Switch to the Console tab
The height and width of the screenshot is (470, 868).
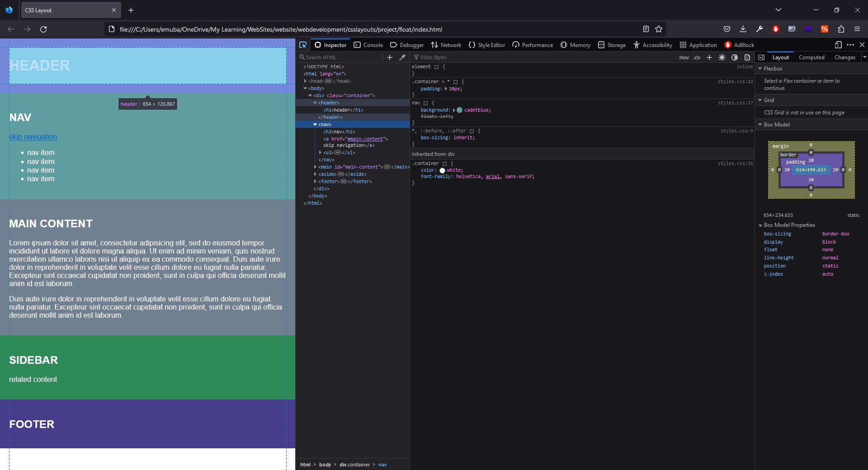click(x=368, y=45)
